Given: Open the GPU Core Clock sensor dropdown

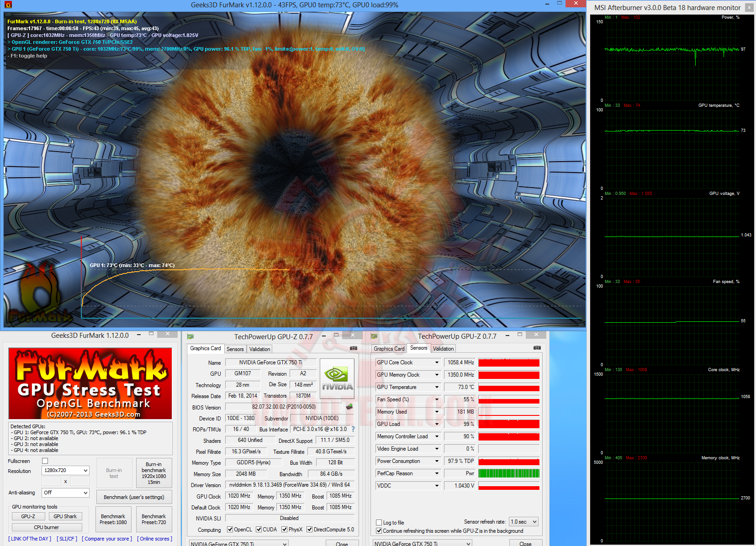Looking at the screenshot, I should pyautogui.click(x=437, y=362).
